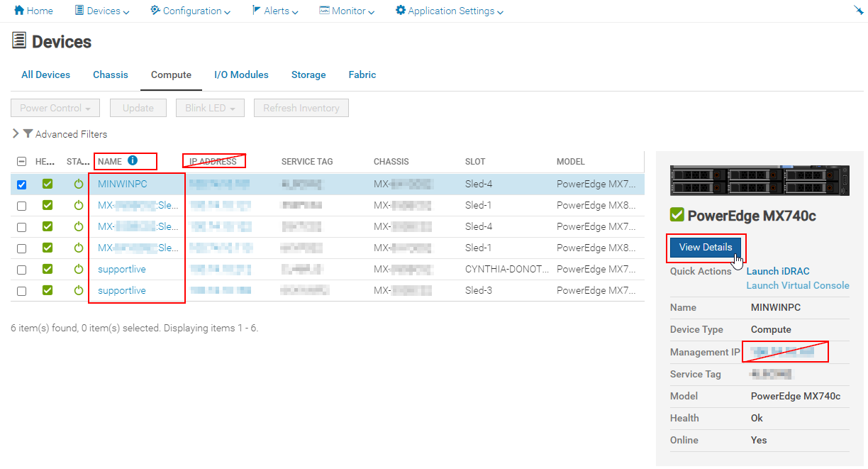This screenshot has height=469, width=868.
Task: Click the info icon beside the NAME column header
Action: pyautogui.click(x=133, y=161)
